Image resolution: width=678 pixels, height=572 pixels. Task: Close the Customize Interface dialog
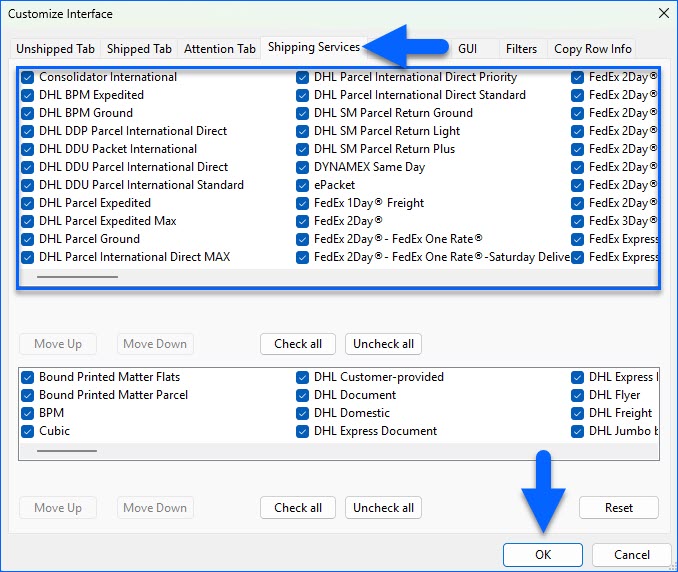663,14
